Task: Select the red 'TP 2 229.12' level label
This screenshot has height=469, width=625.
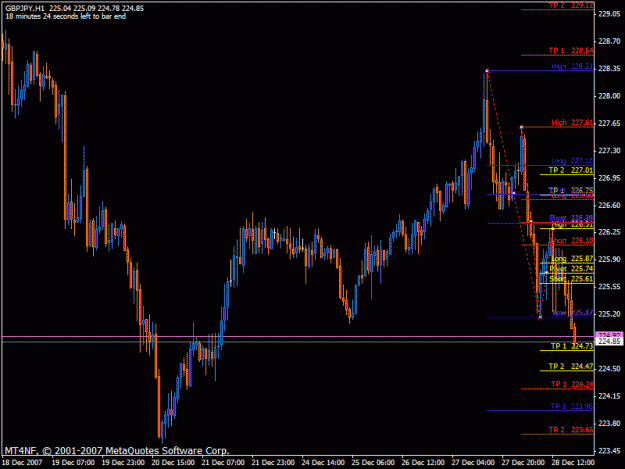Action: tap(571, 5)
